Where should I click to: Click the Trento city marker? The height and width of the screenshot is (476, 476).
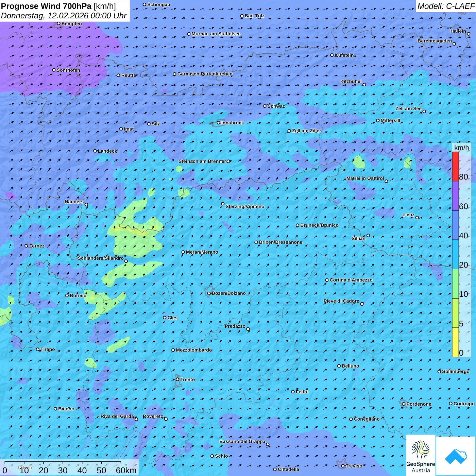[177, 379]
